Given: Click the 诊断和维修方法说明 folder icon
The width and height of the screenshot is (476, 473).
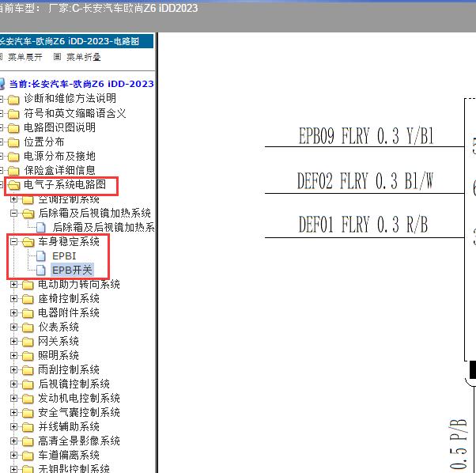Looking at the screenshot, I should coord(13,100).
